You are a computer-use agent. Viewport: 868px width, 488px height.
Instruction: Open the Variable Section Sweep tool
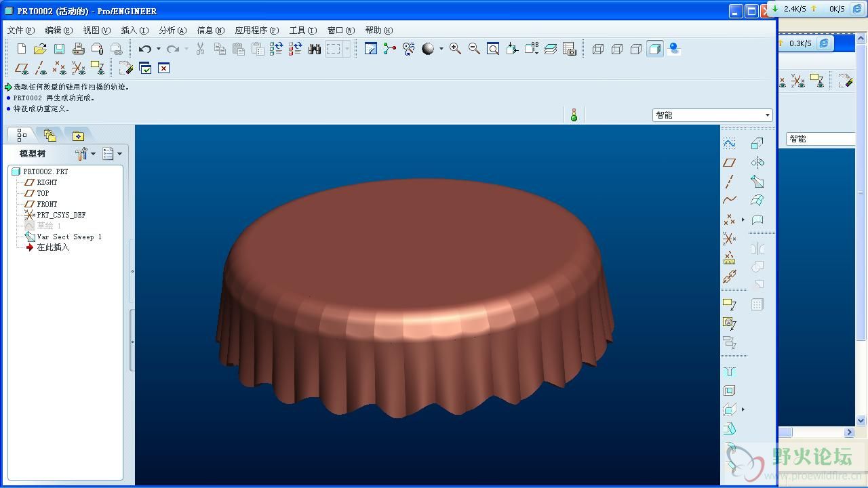(757, 182)
